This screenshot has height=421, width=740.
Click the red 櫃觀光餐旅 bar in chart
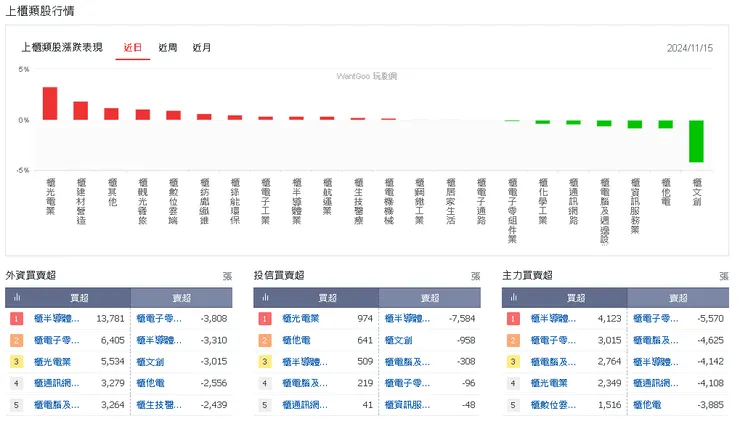143,115
